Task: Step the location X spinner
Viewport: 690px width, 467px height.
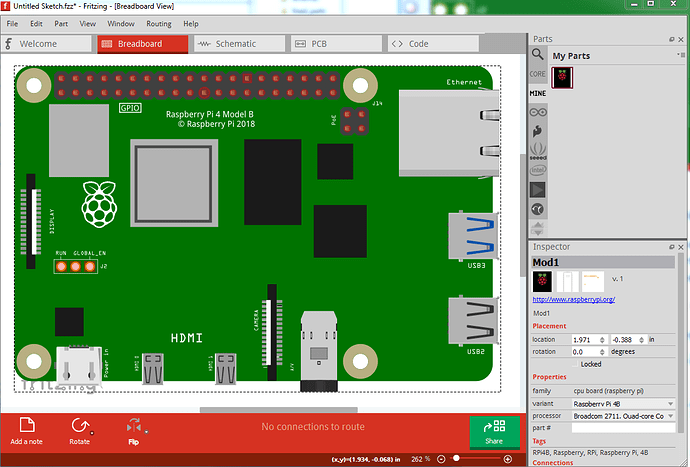Action: pyautogui.click(x=602, y=339)
